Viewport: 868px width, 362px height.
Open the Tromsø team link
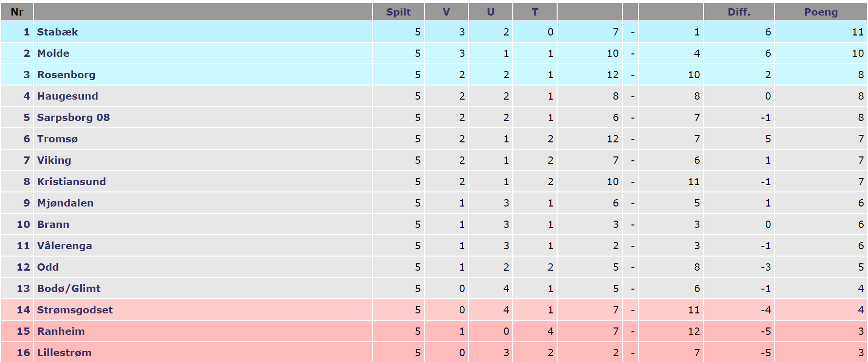57,139
